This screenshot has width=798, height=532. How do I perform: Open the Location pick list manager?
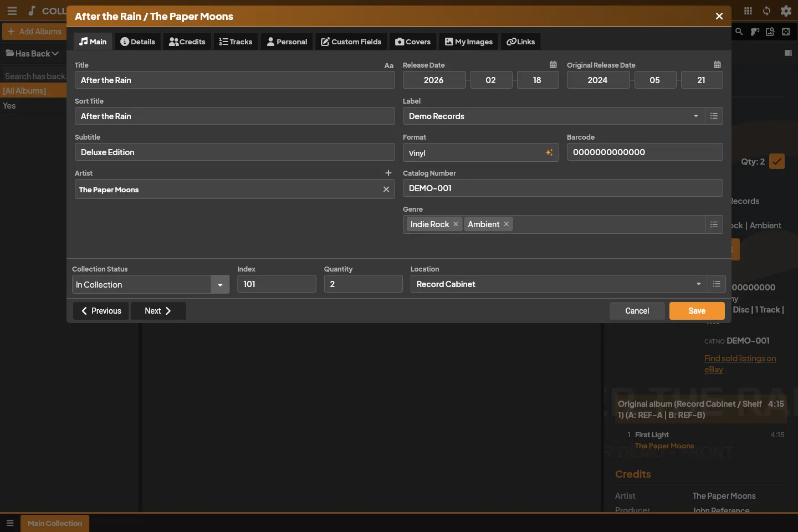click(717, 284)
